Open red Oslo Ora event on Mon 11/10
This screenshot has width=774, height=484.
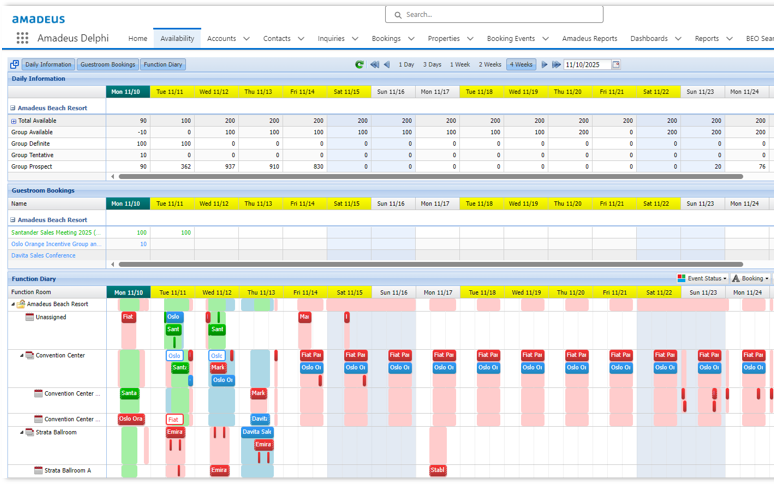pos(131,419)
